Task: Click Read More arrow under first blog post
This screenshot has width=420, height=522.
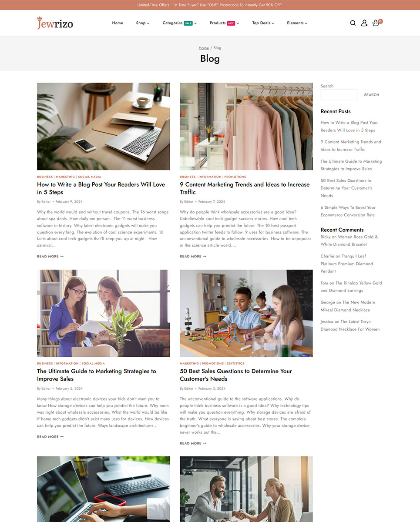Action: click(50, 256)
